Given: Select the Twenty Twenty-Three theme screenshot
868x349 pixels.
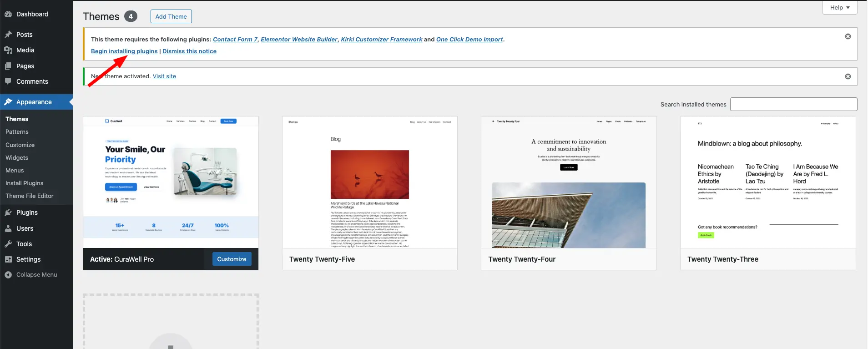Looking at the screenshot, I should 768,182.
